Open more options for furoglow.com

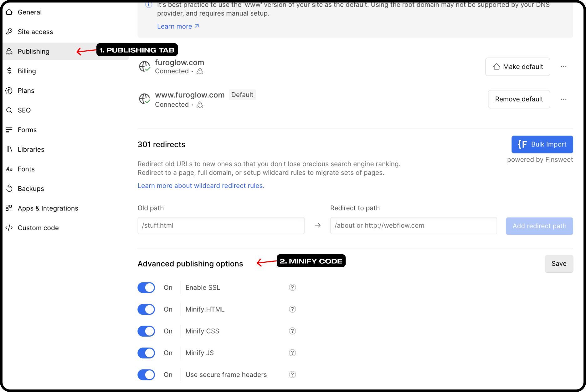pyautogui.click(x=563, y=67)
